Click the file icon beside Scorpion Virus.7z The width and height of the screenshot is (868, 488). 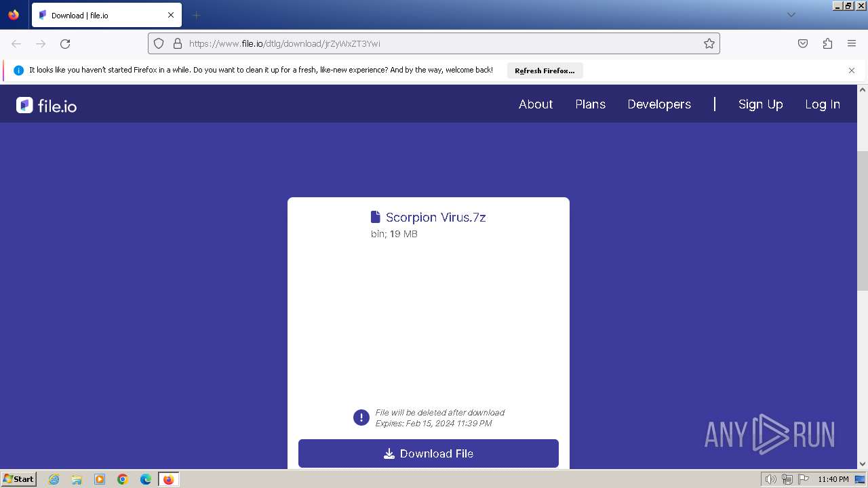(x=376, y=217)
